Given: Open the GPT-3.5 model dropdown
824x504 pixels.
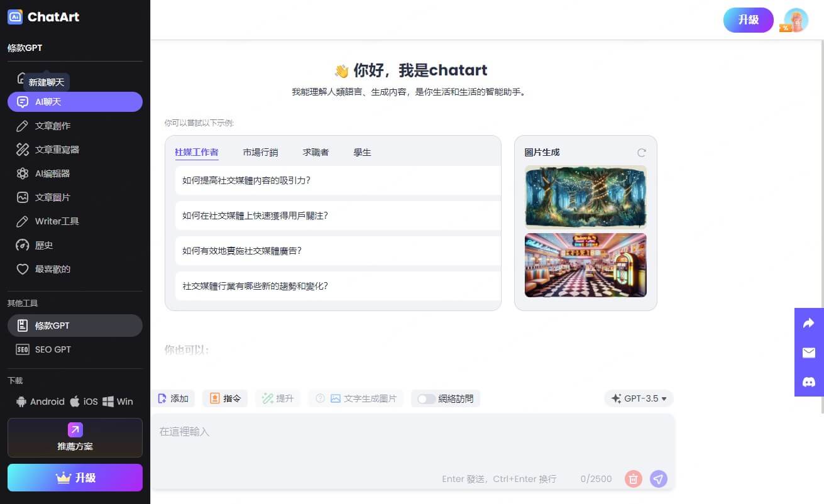Looking at the screenshot, I should (639, 398).
